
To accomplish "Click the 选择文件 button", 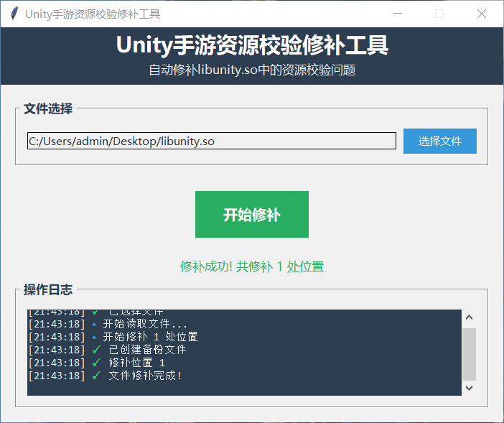I will click(x=439, y=141).
